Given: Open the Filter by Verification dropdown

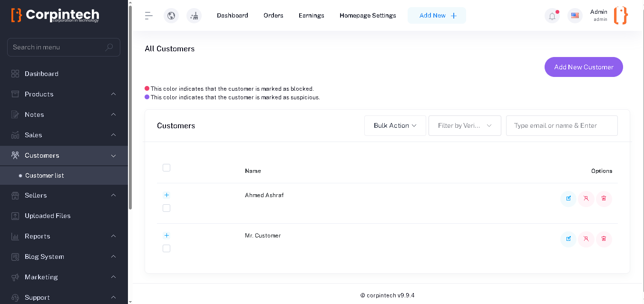Looking at the screenshot, I should (x=465, y=126).
